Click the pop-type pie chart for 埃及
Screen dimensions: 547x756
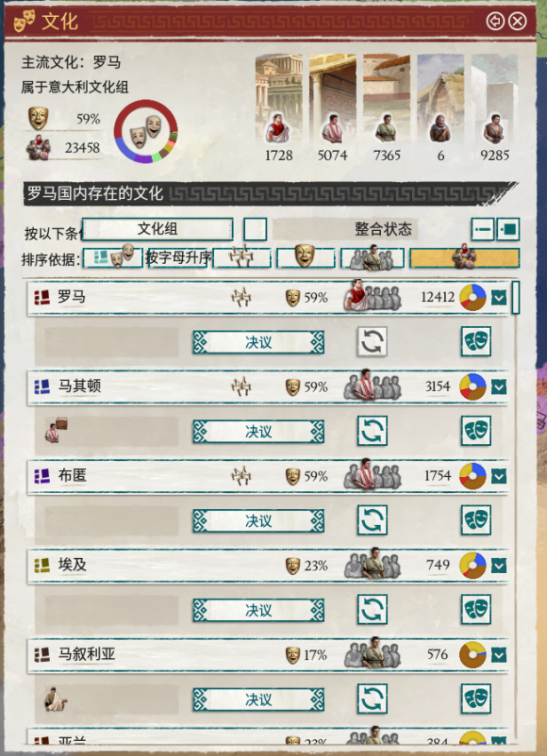[472, 565]
